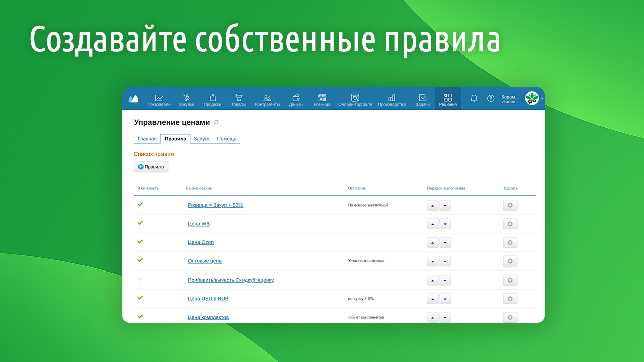Open the Розница = Закуп + 50% rule
Viewport: 644px width, 362px height.
pos(215,205)
